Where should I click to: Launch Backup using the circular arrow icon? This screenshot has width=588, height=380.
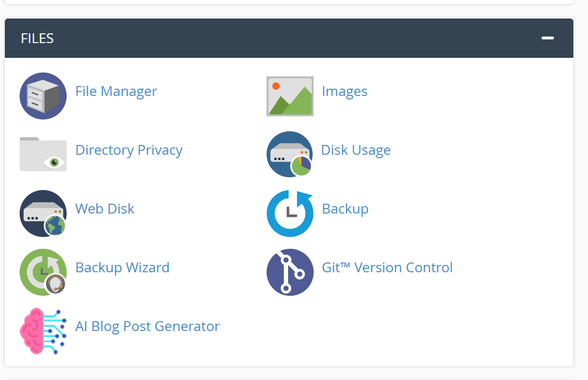tap(290, 213)
